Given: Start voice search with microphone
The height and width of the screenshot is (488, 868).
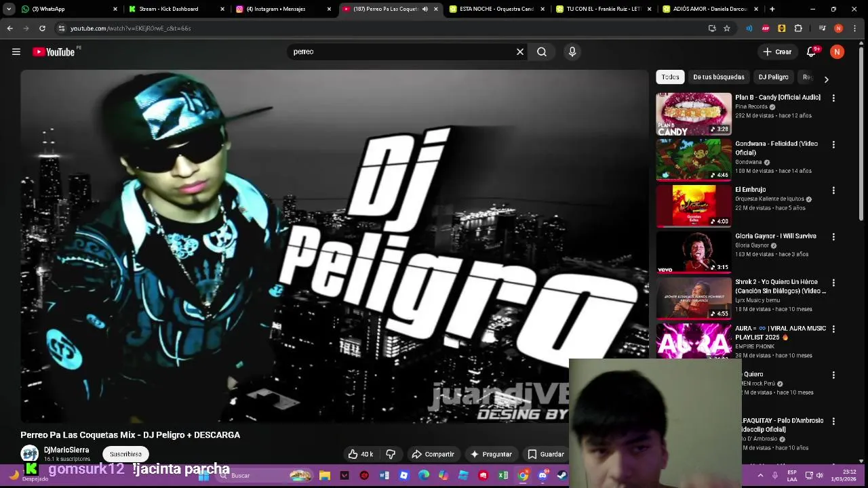Looking at the screenshot, I should click(x=572, y=52).
